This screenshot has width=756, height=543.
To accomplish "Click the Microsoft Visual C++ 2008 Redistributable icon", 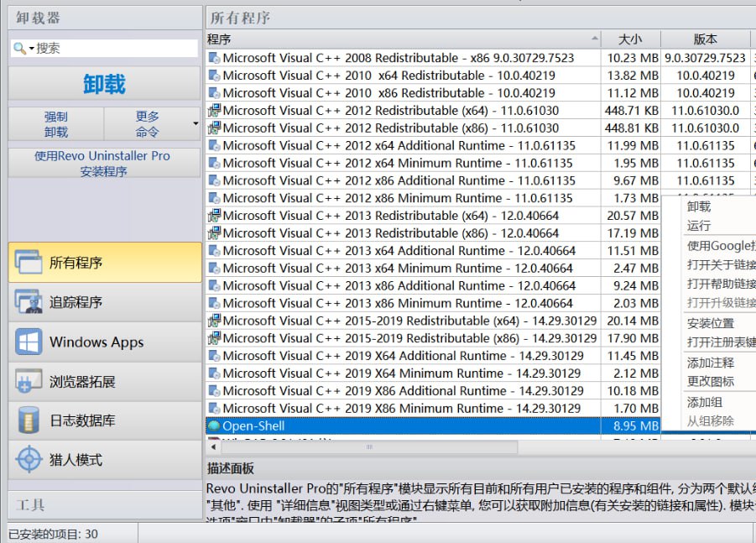I will [x=214, y=58].
